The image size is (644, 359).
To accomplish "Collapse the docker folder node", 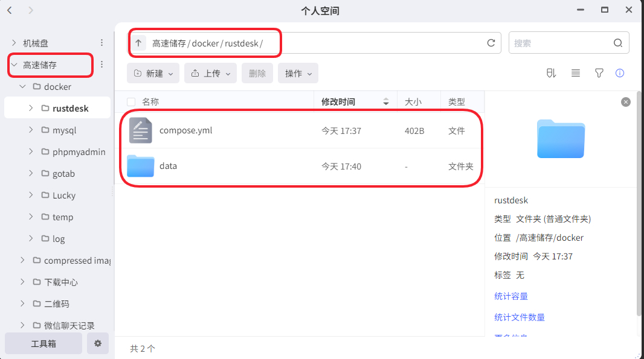I will (x=22, y=86).
